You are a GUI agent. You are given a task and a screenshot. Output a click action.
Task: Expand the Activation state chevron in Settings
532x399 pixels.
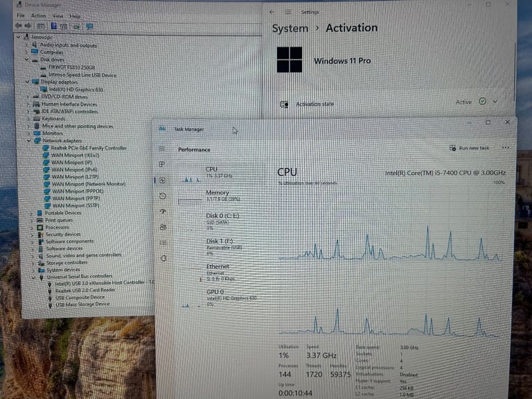tap(495, 101)
